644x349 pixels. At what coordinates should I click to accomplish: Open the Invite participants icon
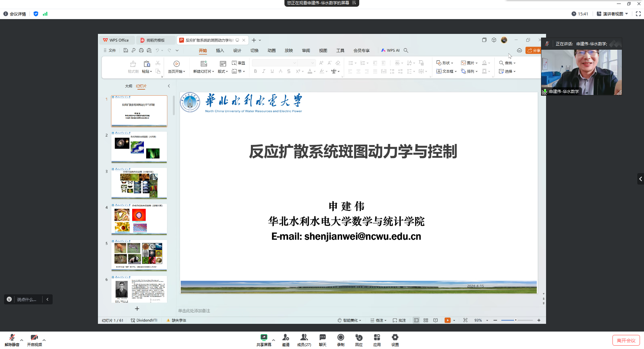point(285,338)
